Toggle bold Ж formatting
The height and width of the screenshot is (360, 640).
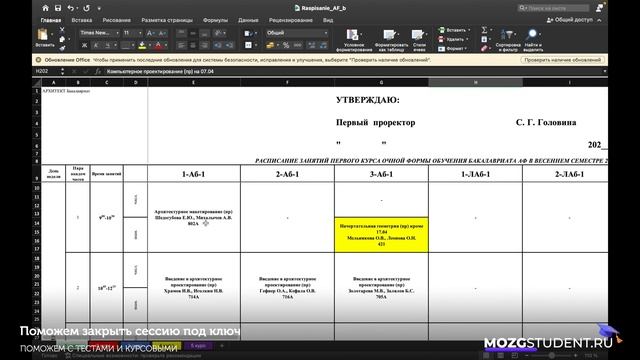point(84,45)
